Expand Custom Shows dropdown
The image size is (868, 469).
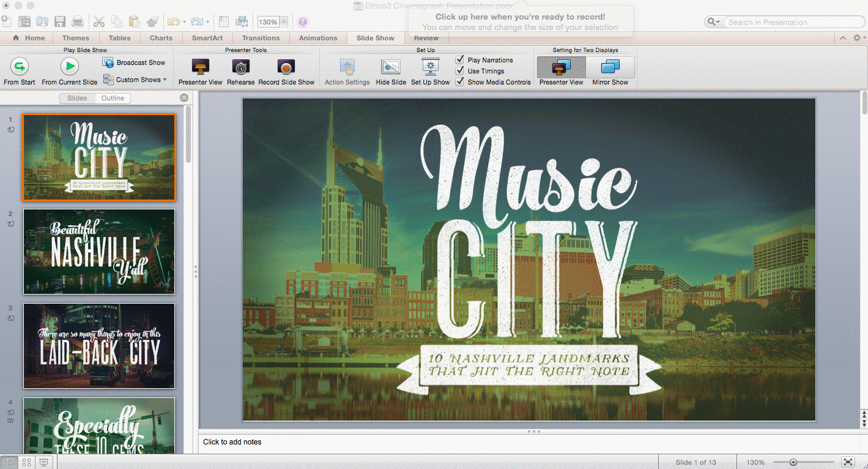[165, 80]
